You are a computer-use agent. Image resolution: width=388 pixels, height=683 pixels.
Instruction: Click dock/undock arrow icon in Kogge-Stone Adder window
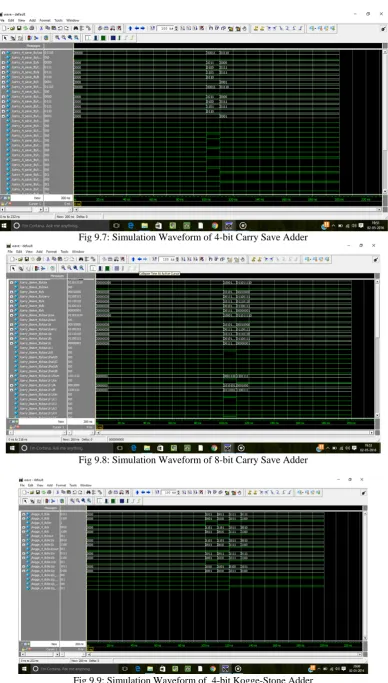click(364, 493)
